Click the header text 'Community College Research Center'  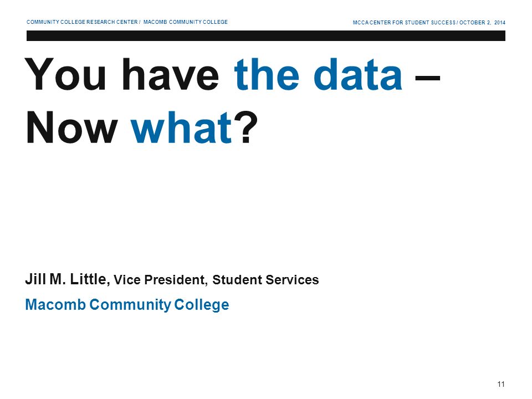(x=82, y=22)
